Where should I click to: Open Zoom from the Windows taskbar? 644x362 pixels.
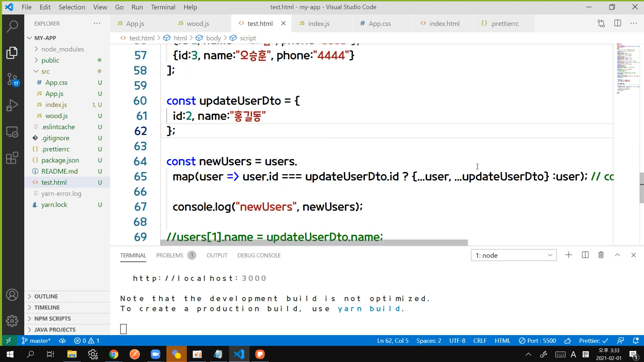coord(156,354)
